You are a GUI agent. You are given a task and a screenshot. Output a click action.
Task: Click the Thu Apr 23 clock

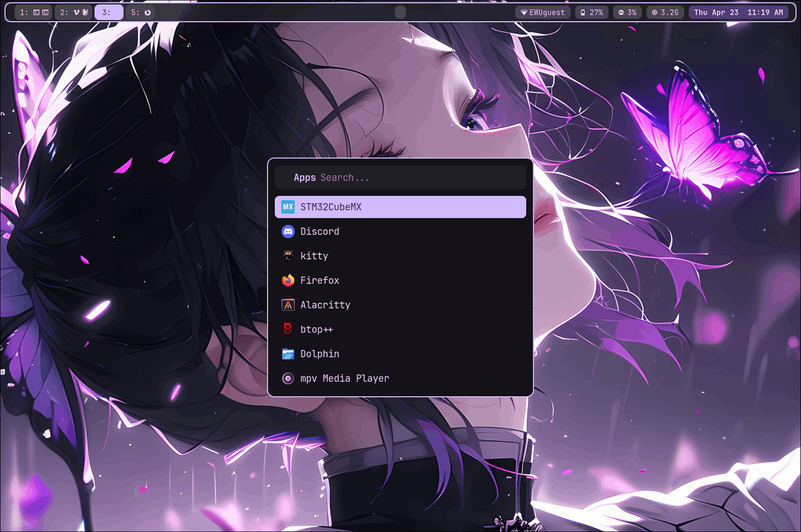(x=737, y=12)
